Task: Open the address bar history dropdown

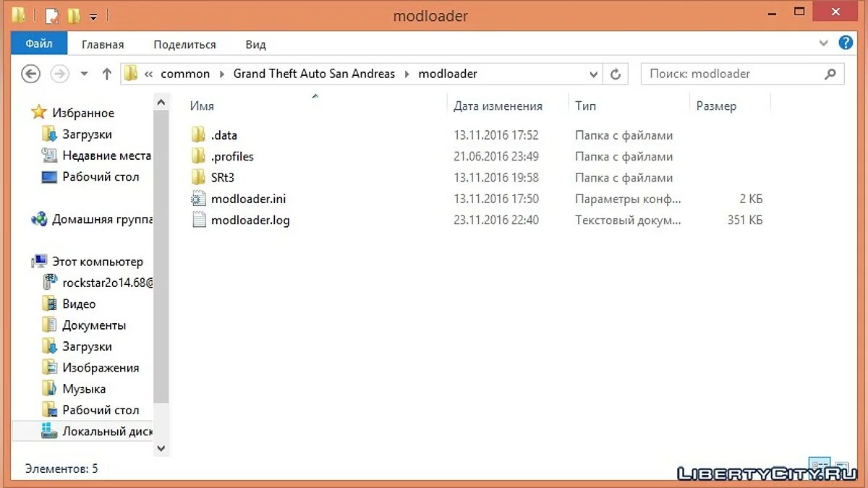Action: tap(594, 74)
